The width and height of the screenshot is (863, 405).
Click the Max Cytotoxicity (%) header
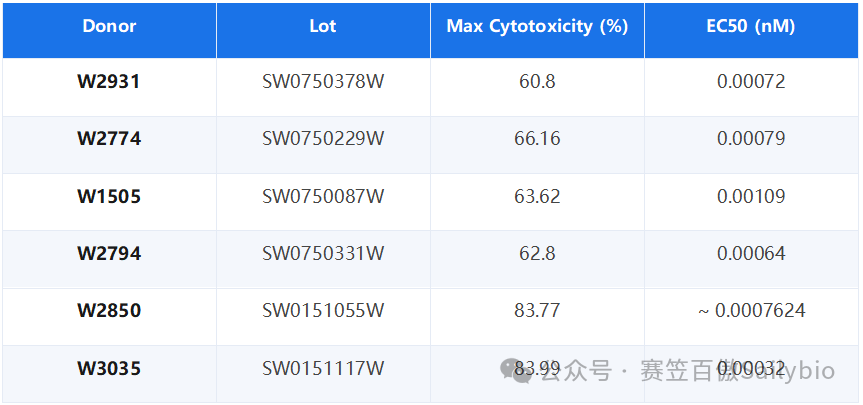[x=537, y=26]
